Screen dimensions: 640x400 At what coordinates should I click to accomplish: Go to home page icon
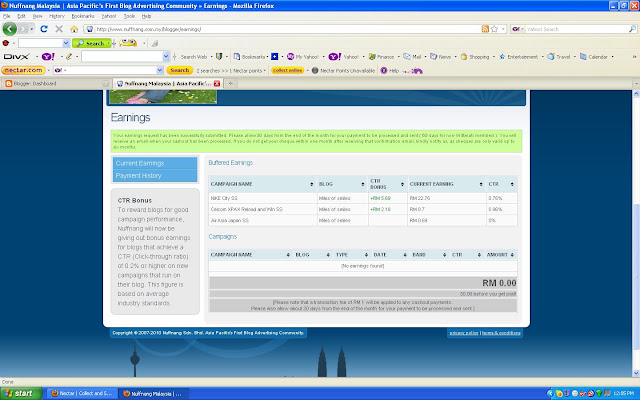[74, 29]
